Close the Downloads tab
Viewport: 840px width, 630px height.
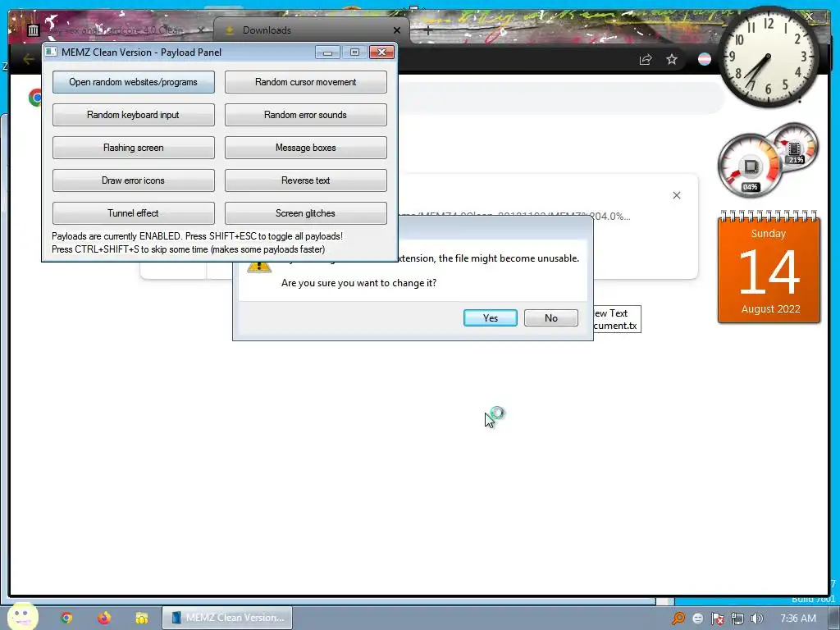coord(396,30)
